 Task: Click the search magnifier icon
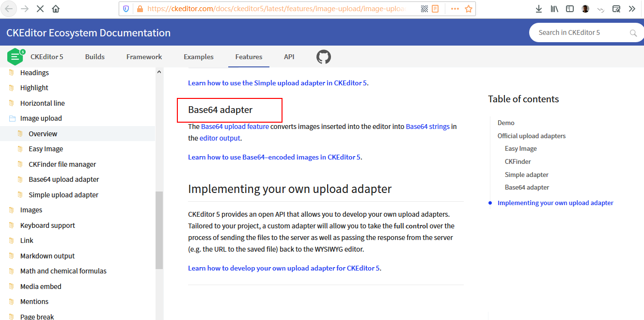[x=633, y=33]
